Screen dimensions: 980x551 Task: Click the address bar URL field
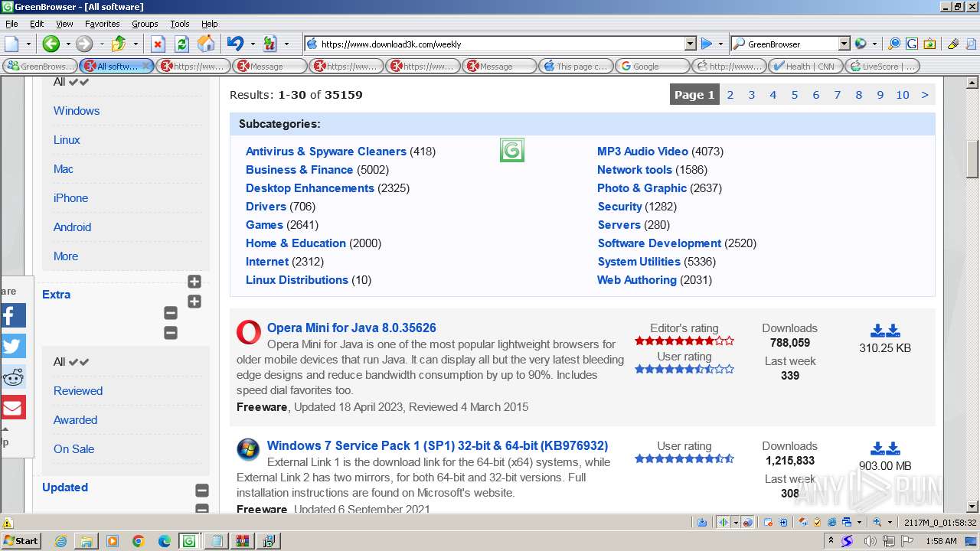click(501, 44)
